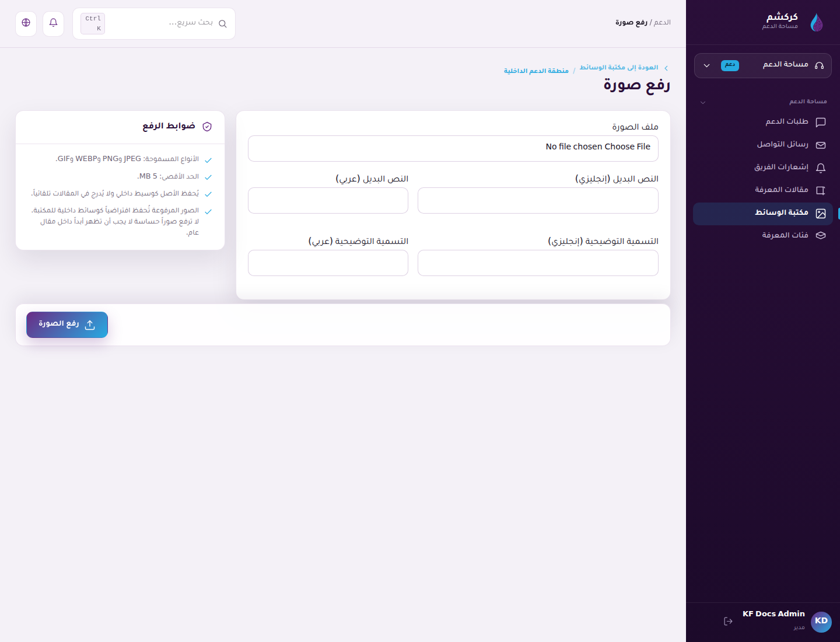Click the رفع الصورة upload button
840x642 pixels.
point(67,325)
